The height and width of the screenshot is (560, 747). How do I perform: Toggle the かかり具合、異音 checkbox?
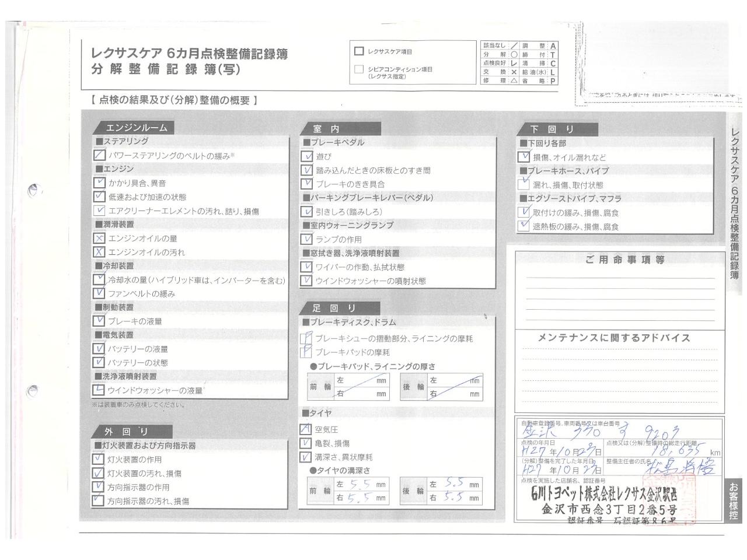tap(99, 183)
